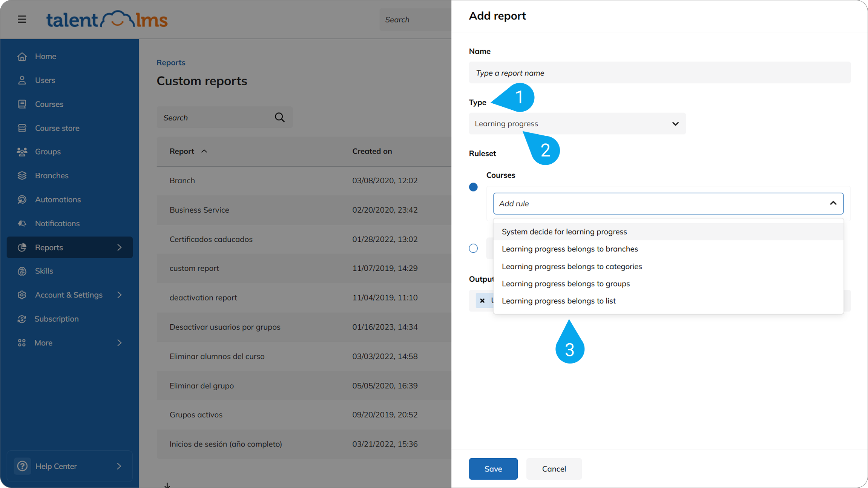The image size is (868, 488).
Task: Click the date 01/16/2023, 14:34
Action: (x=385, y=327)
